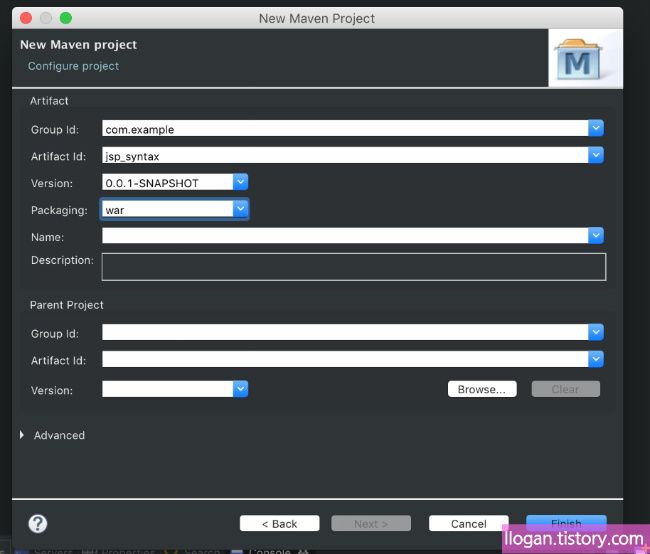Go to previous page with Back button

pyautogui.click(x=279, y=523)
